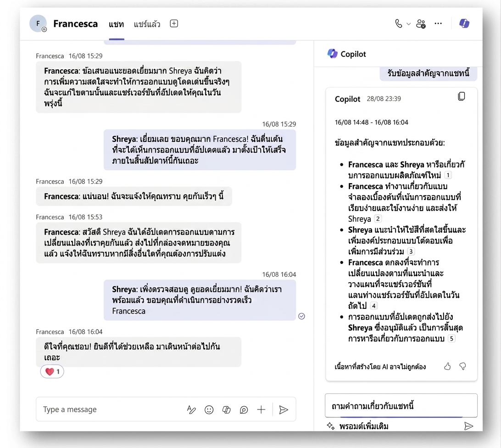Send the chat message
The image size is (501, 448).
[284, 409]
